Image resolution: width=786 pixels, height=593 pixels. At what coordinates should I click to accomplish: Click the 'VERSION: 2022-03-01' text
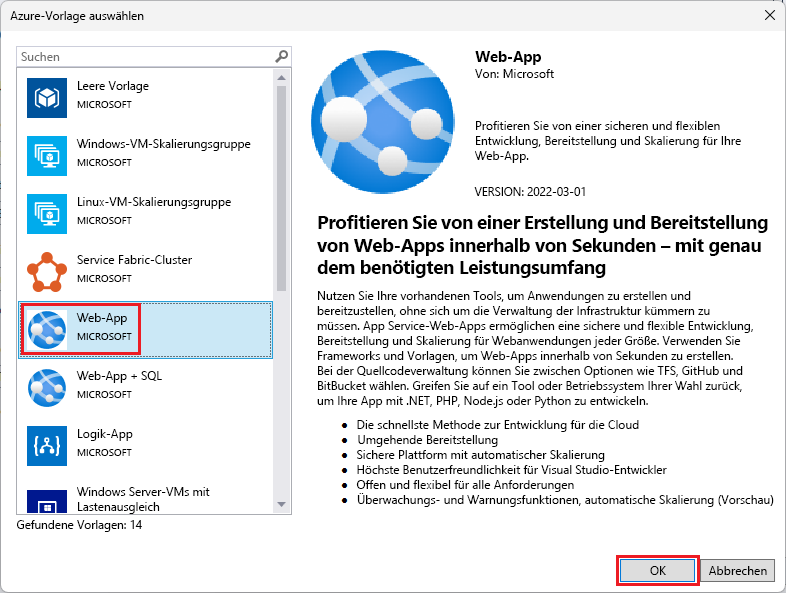(530, 192)
